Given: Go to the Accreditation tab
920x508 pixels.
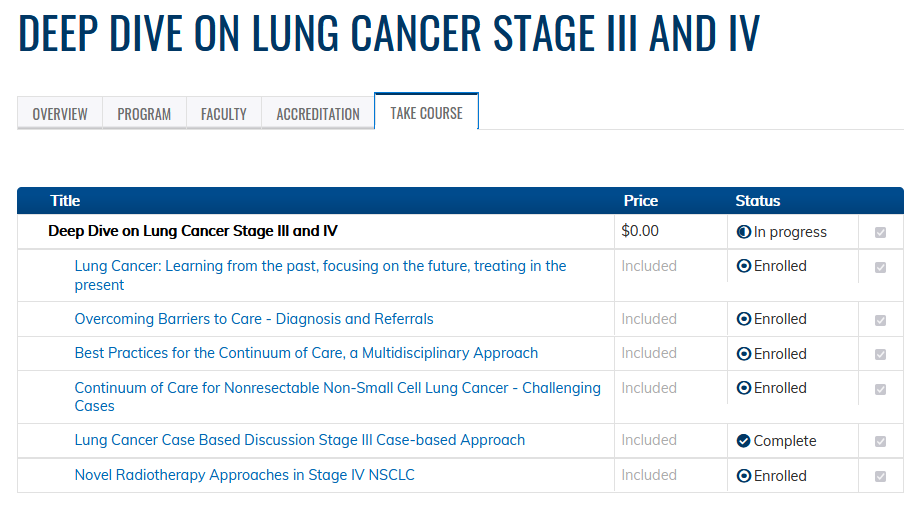Looking at the screenshot, I should [x=318, y=113].
